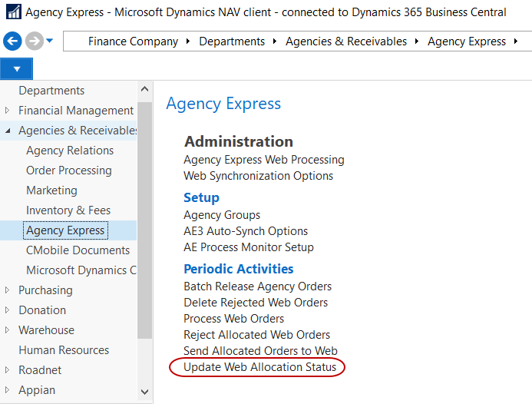Click the Dynamics NAV app icon
The image size is (532, 404).
pyautogui.click(x=12, y=12)
